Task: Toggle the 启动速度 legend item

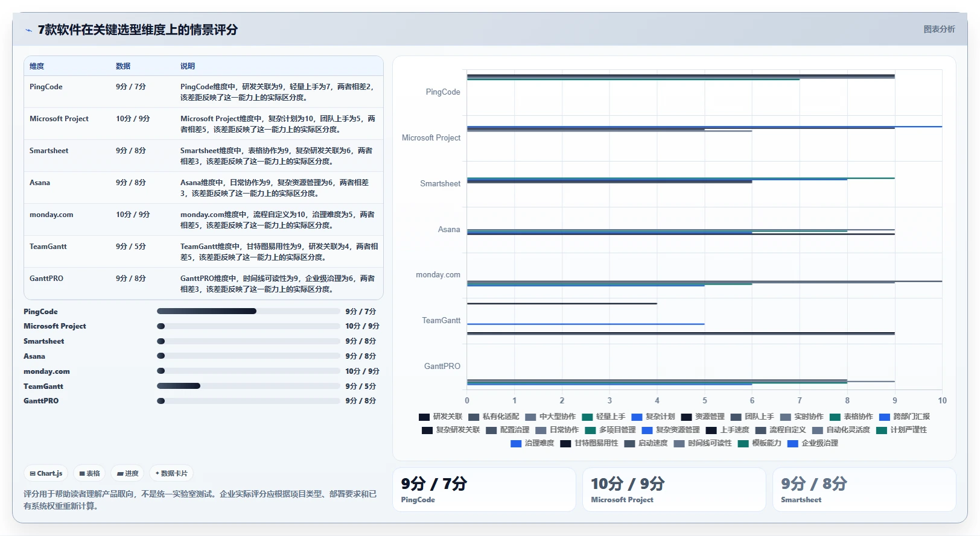Action: (646, 443)
